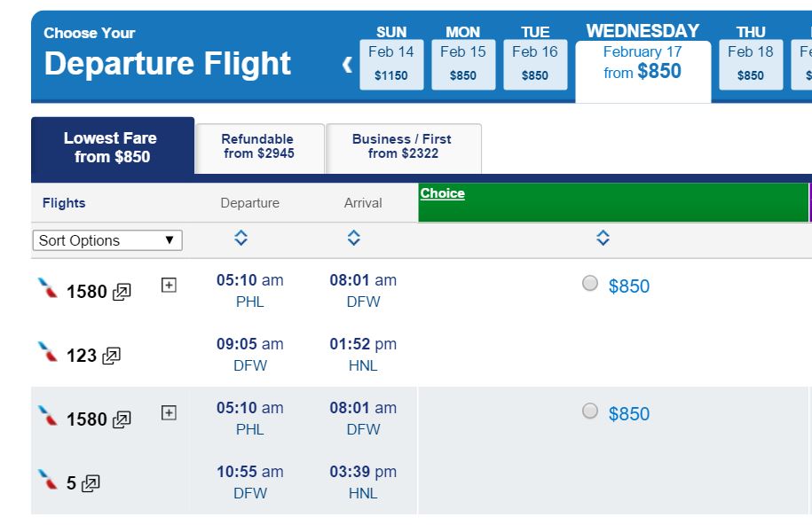The height and width of the screenshot is (525, 812).
Task: Expand second itinerary with plus box
Action: (169, 412)
